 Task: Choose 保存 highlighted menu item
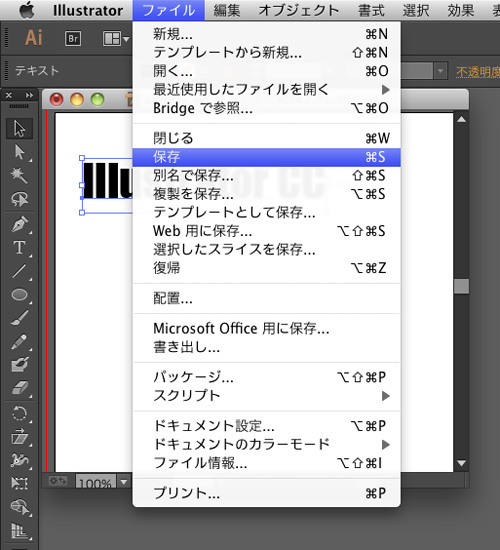tap(266, 157)
